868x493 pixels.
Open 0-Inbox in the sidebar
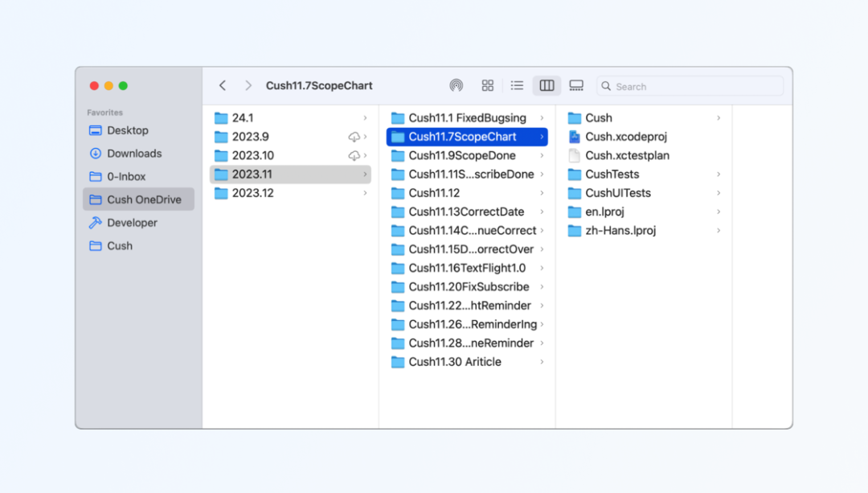click(138, 177)
